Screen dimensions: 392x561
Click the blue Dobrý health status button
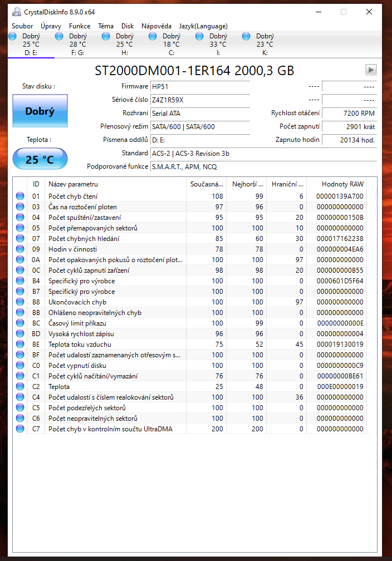click(40, 111)
